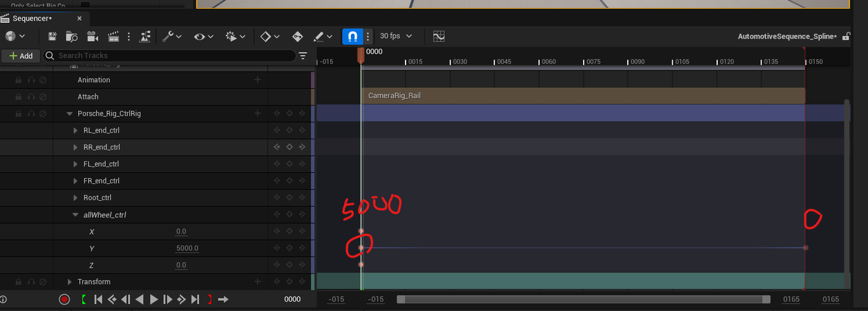Expand the FL_end_ctrl row
This screenshot has width=868, height=311.
pyautogui.click(x=76, y=164)
